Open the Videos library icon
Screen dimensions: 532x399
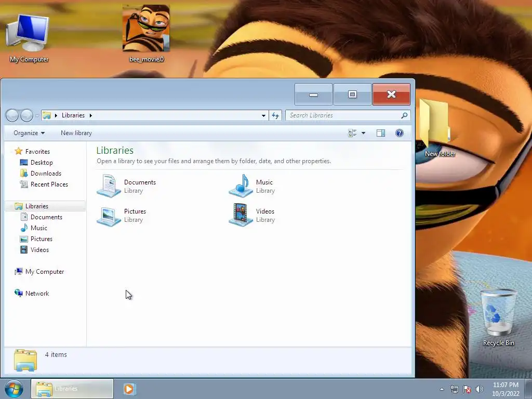click(241, 215)
